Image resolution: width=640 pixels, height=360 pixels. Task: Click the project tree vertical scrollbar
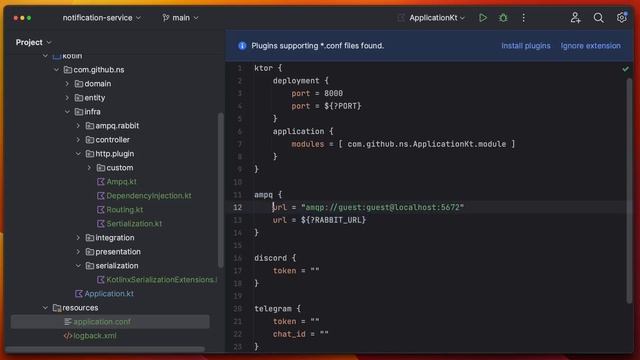tap(220, 190)
